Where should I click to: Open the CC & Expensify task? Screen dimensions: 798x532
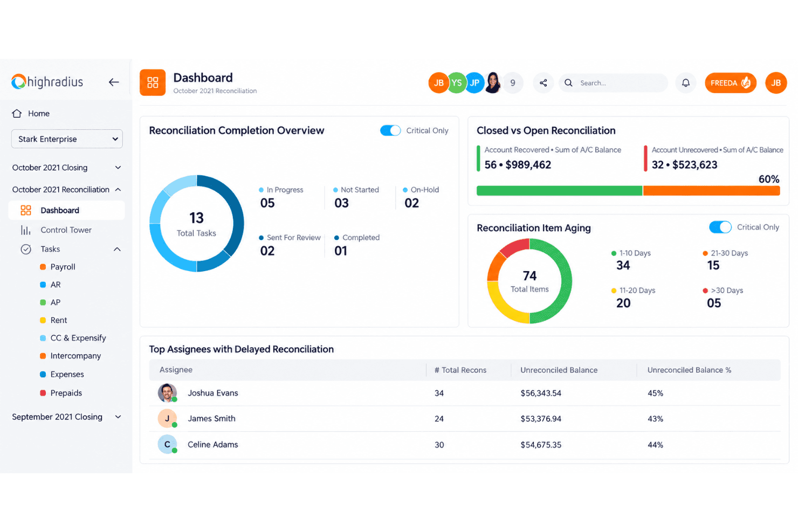tap(78, 338)
